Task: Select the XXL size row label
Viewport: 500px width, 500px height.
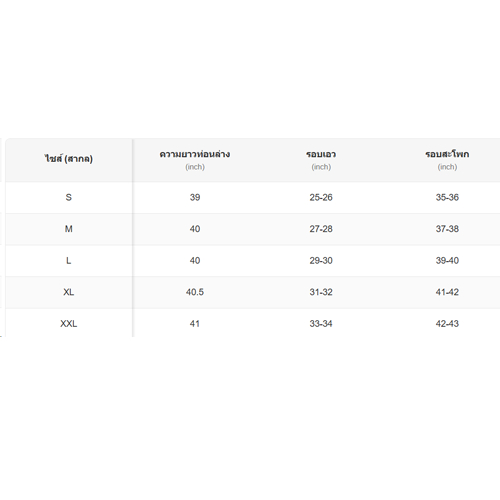Action: tap(69, 324)
